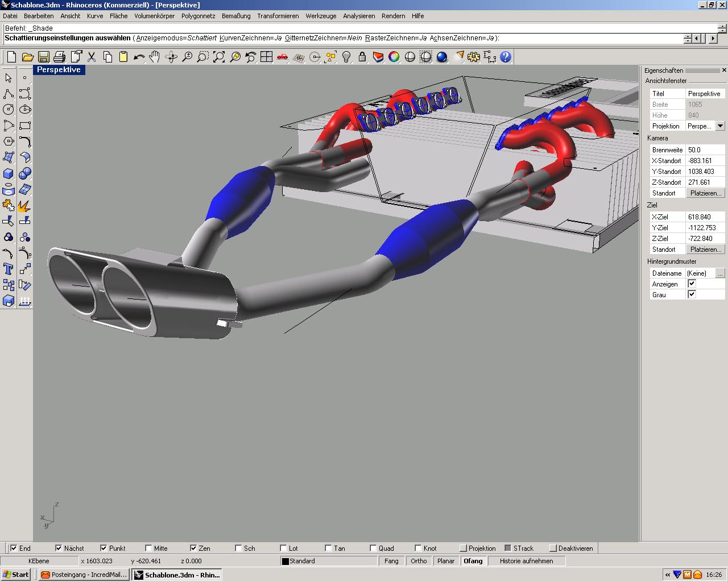The width and height of the screenshot is (728, 582).
Task: Open the Transformieren menu
Action: click(x=278, y=16)
